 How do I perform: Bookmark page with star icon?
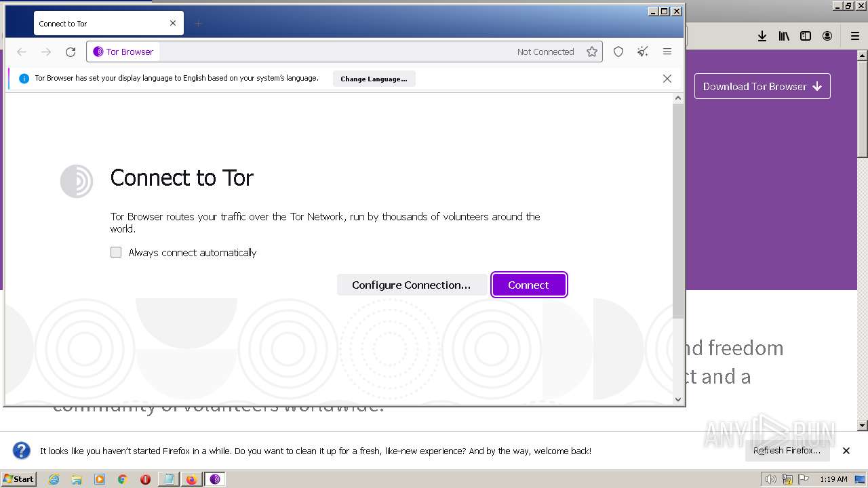pos(592,52)
